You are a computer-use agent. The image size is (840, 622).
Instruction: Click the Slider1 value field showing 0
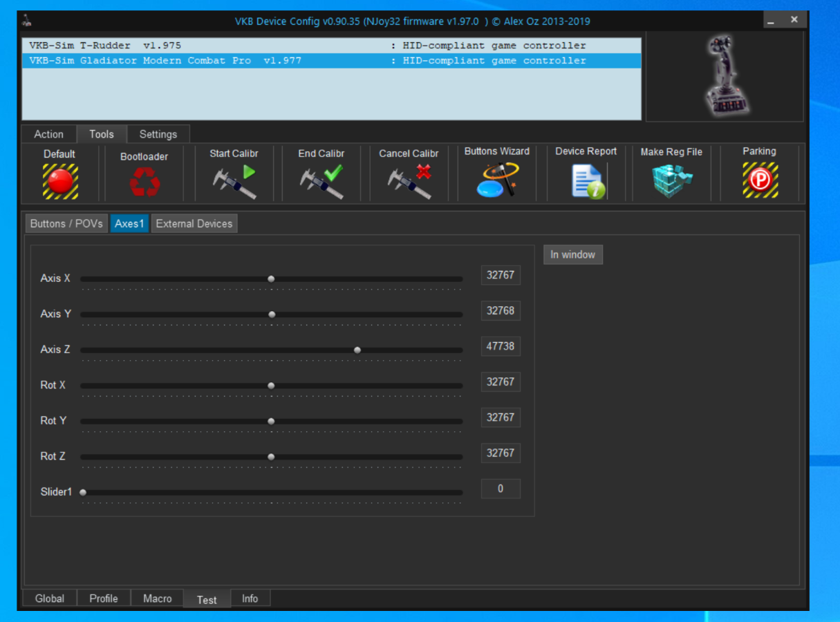(501, 489)
